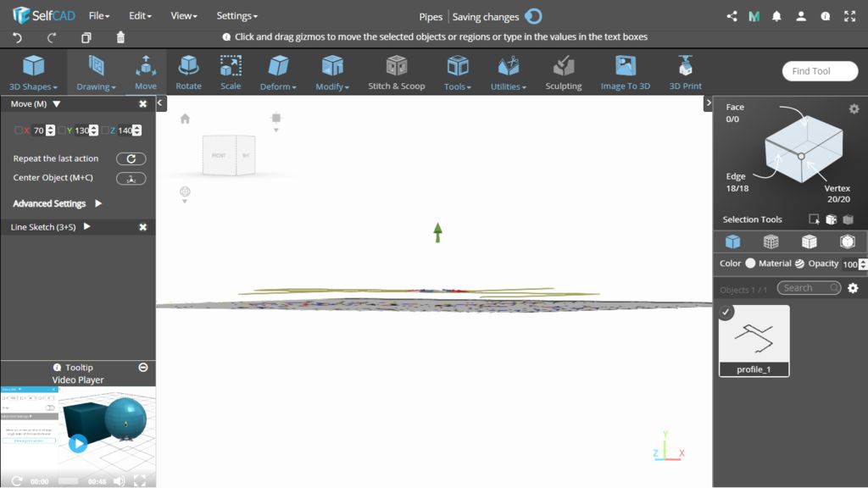This screenshot has width=868, height=488.
Task: Click the trash delete icon
Action: coord(120,37)
